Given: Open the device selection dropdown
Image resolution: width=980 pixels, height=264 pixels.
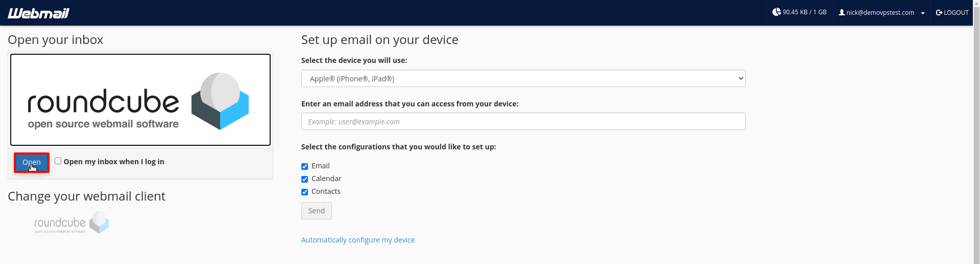Looking at the screenshot, I should pos(523,78).
